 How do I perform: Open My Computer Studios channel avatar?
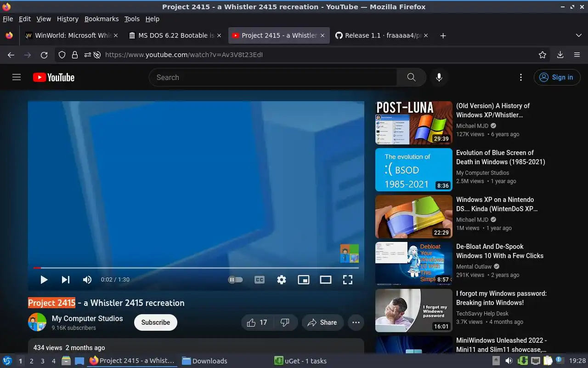pos(37,322)
